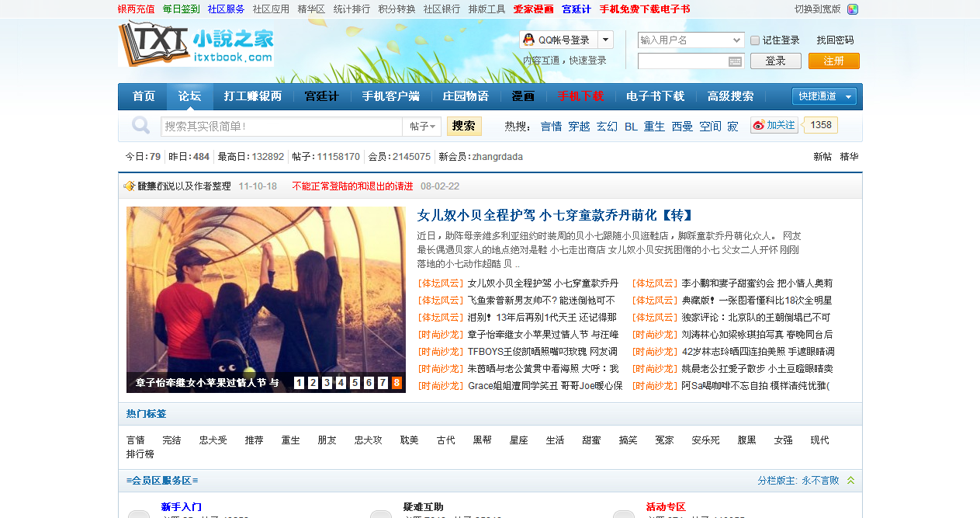The image size is (980, 518).
Task: Click moderator 永不言败 link
Action: [x=820, y=481]
